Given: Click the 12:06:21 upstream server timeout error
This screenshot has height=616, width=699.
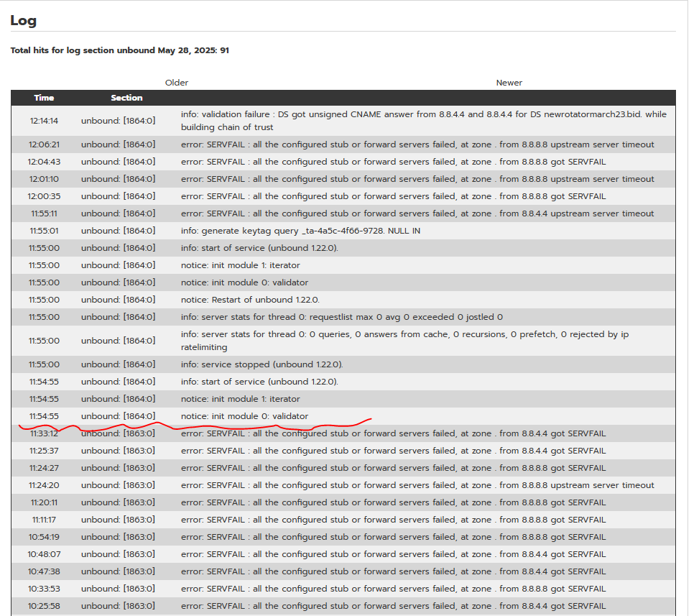Looking at the screenshot, I should point(417,144).
